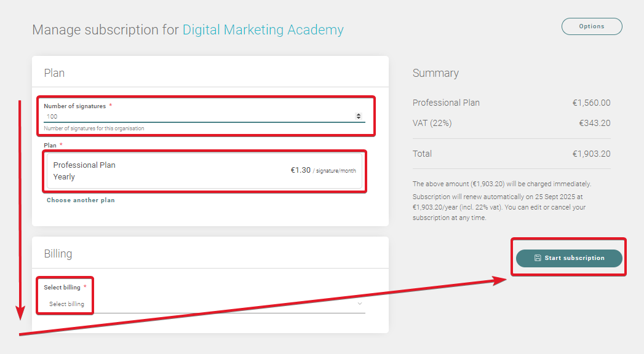The image size is (644, 354).
Task: Click the 'Number of signatures' field label
Action: point(75,106)
